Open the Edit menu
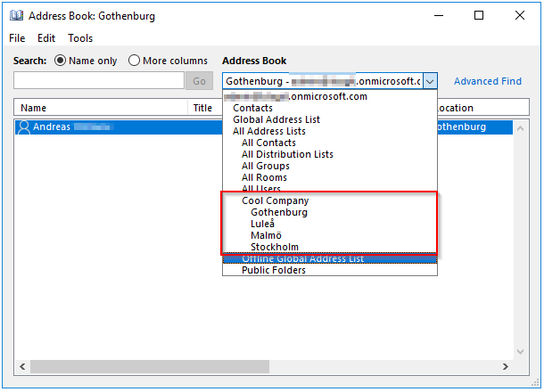 [x=46, y=38]
